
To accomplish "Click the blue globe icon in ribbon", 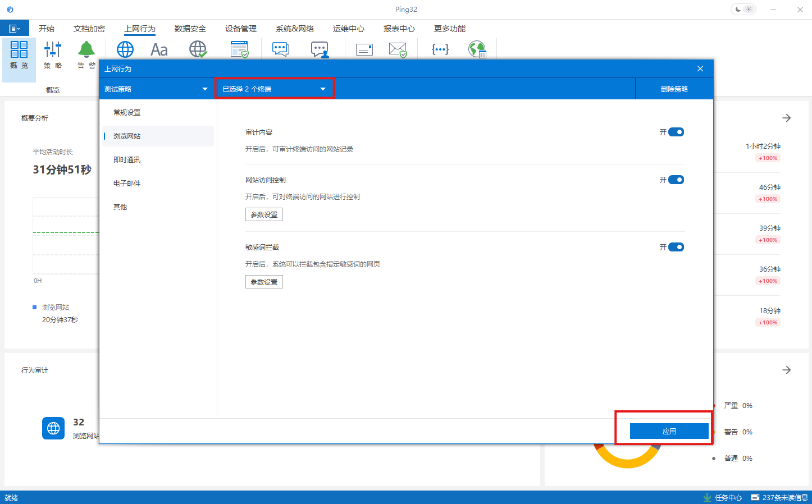I will (x=125, y=49).
